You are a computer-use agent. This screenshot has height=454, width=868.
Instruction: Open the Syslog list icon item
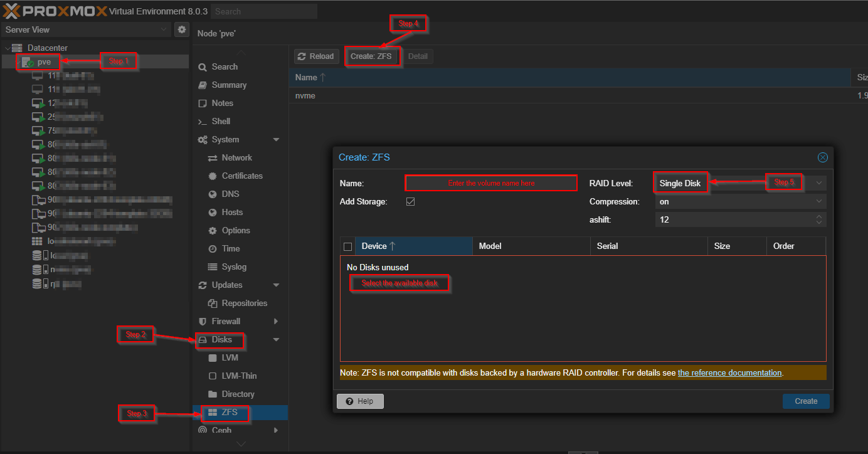click(227, 267)
